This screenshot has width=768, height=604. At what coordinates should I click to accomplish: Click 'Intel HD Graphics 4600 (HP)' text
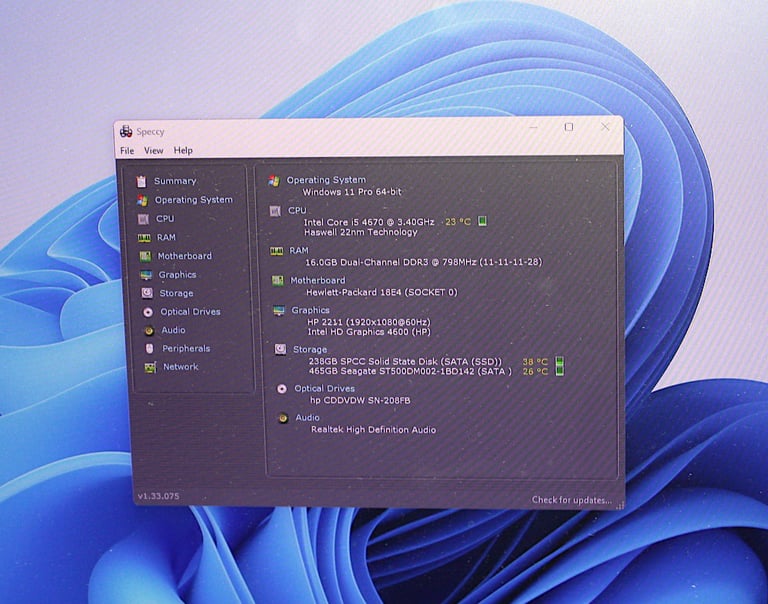pyautogui.click(x=369, y=332)
